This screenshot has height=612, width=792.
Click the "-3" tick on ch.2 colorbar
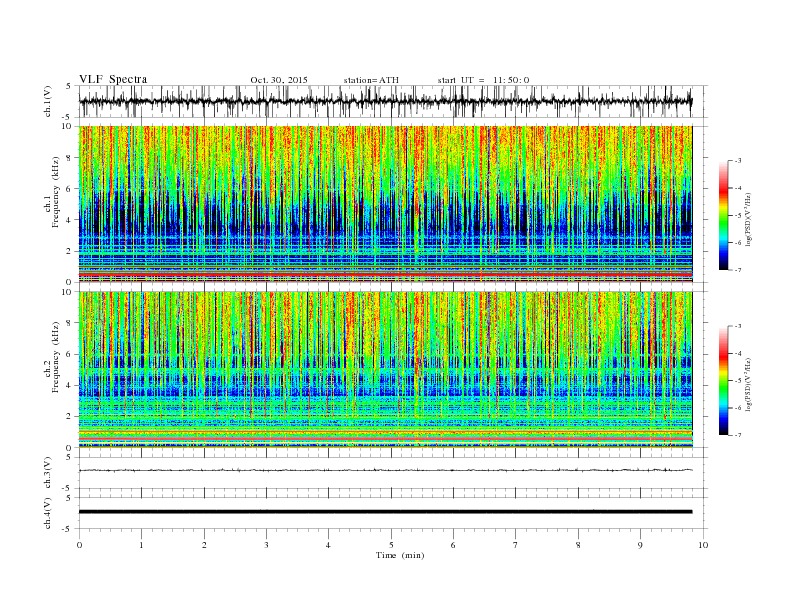(x=737, y=326)
